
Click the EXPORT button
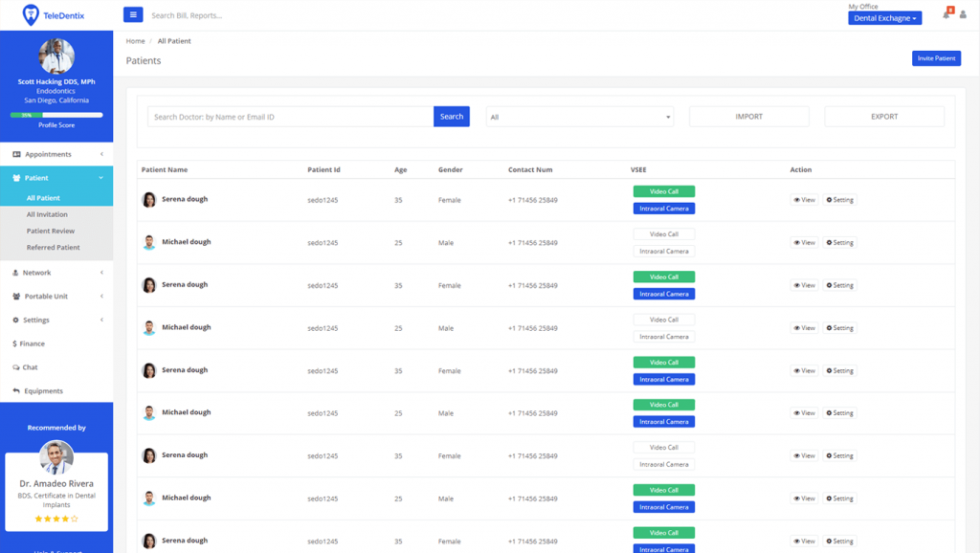[883, 116]
